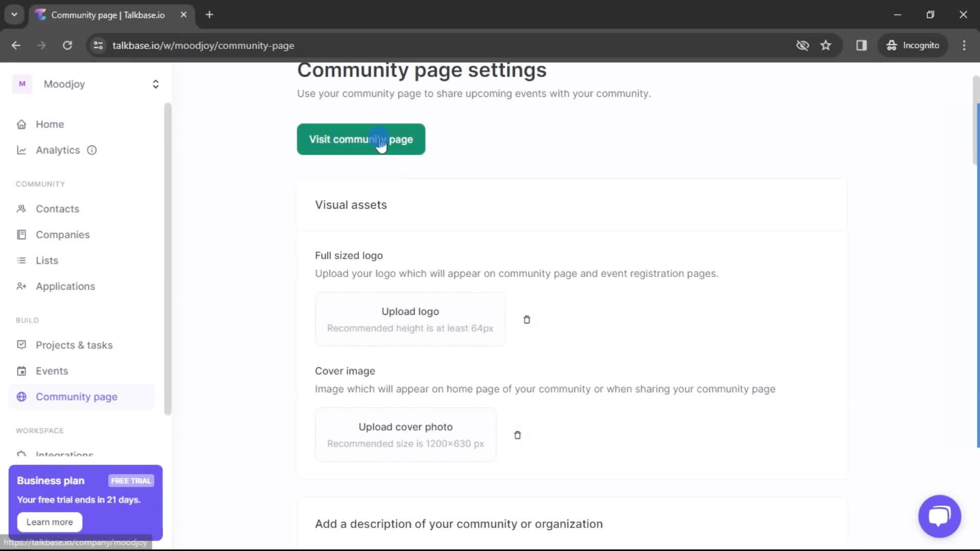Delete the uploaded logo trash icon
980x551 pixels.
526,319
